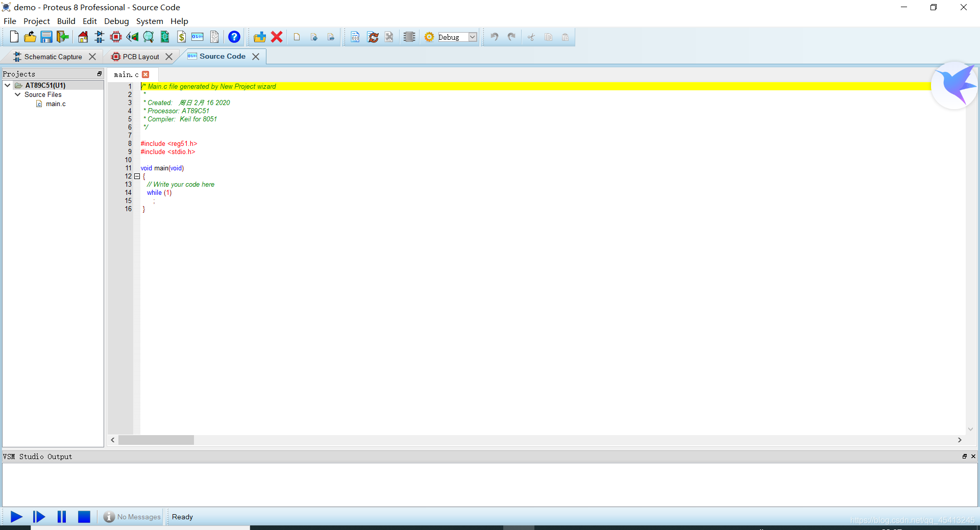The height and width of the screenshot is (530, 980).
Task: Open Source Code from the toolbar 0101 icon
Action: pos(198,37)
